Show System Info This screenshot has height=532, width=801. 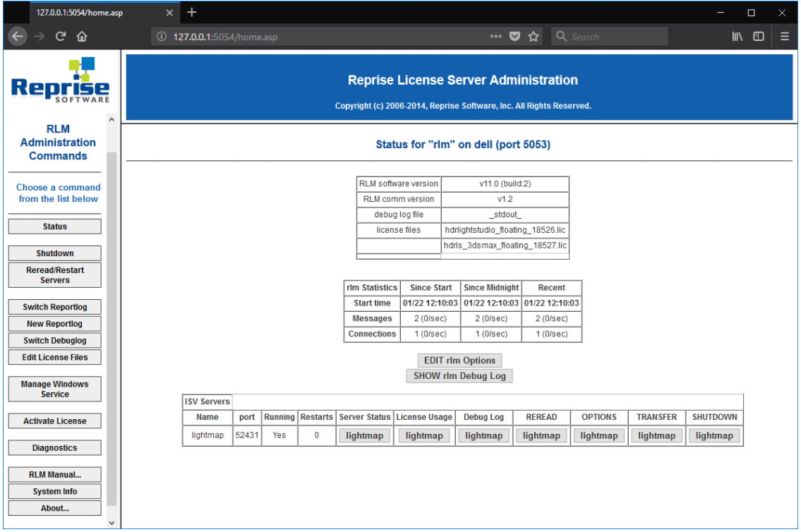click(x=54, y=492)
